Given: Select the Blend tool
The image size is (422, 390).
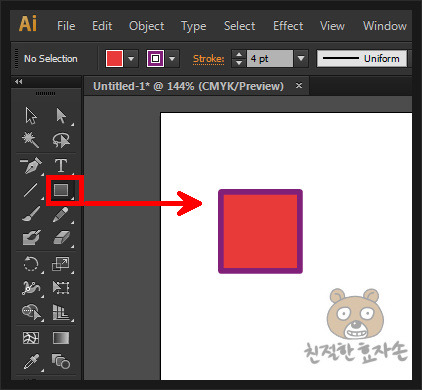Looking at the screenshot, I should tap(61, 362).
